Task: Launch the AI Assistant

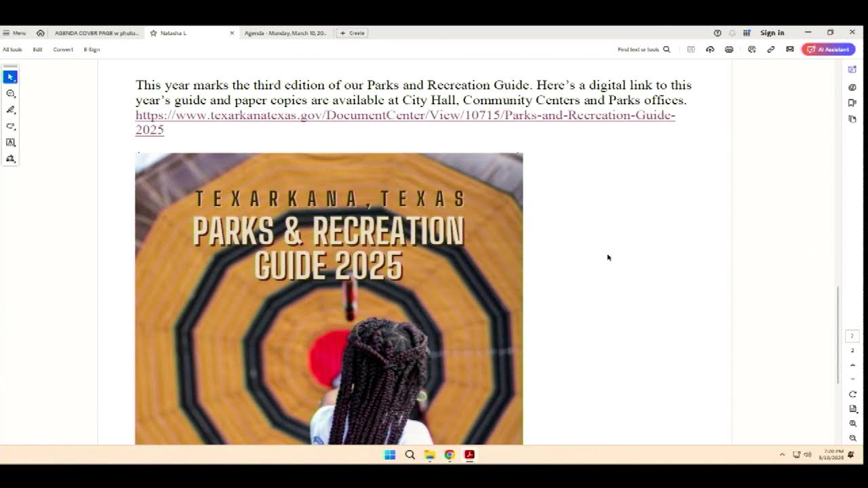Action: point(828,49)
